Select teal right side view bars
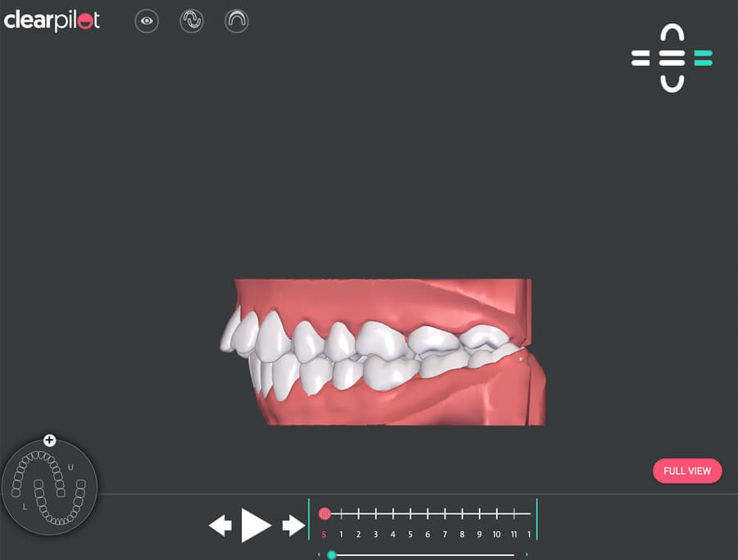Screen dimensions: 738x560 pos(704,58)
